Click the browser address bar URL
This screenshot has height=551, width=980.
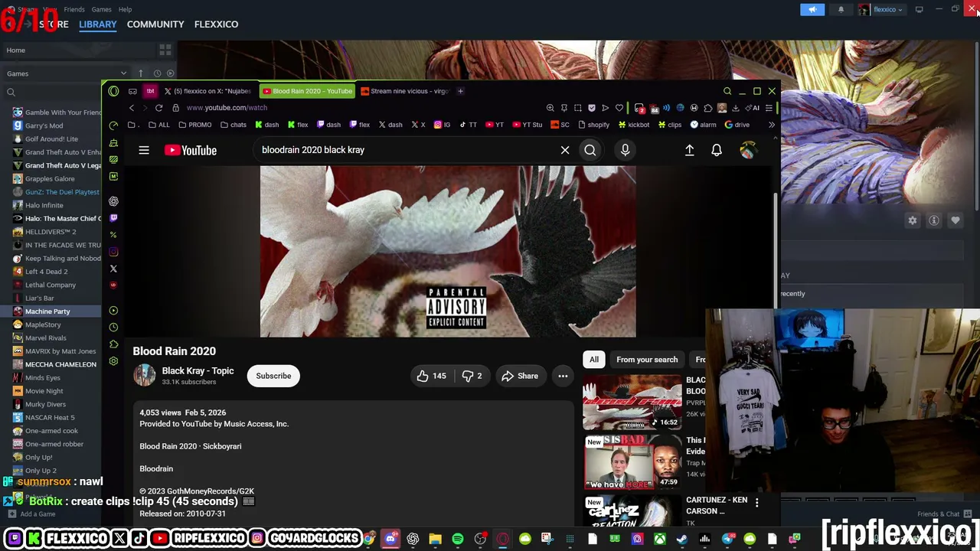227,108
